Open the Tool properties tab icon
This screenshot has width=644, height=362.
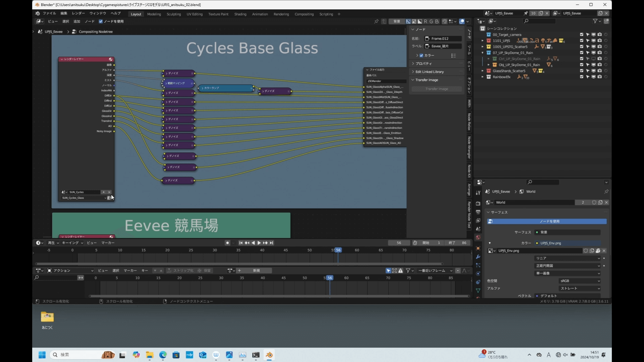pyautogui.click(x=478, y=193)
